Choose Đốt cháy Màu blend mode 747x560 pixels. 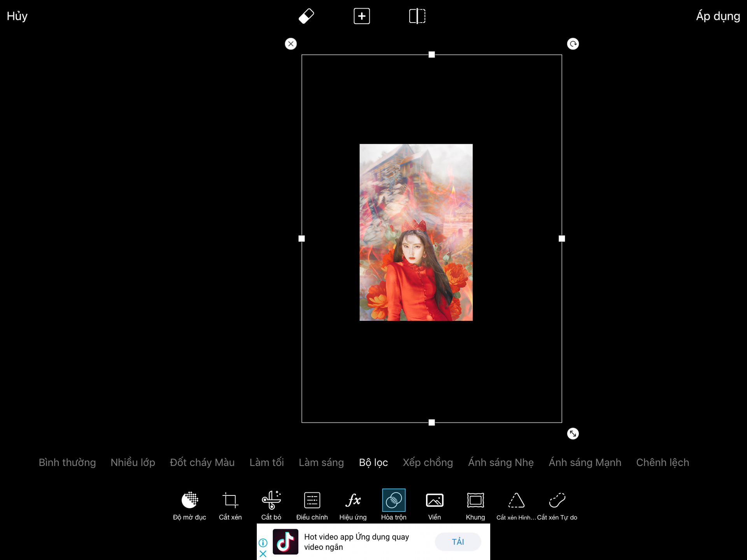point(202,462)
